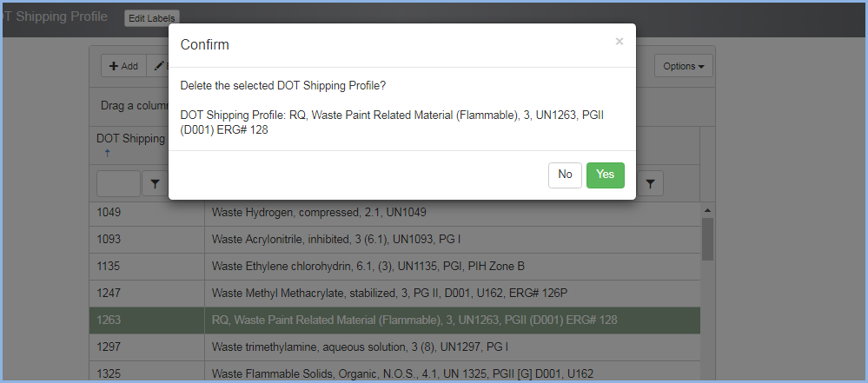This screenshot has width=868, height=383.
Task: Click the plus Add button
Action: tap(123, 66)
